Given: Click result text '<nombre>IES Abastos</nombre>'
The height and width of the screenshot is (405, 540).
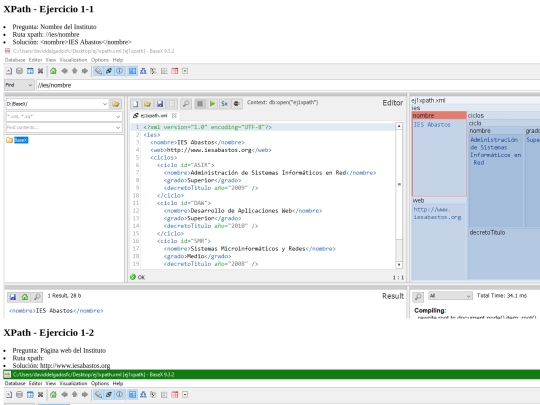Looking at the screenshot, I should click(56, 311).
